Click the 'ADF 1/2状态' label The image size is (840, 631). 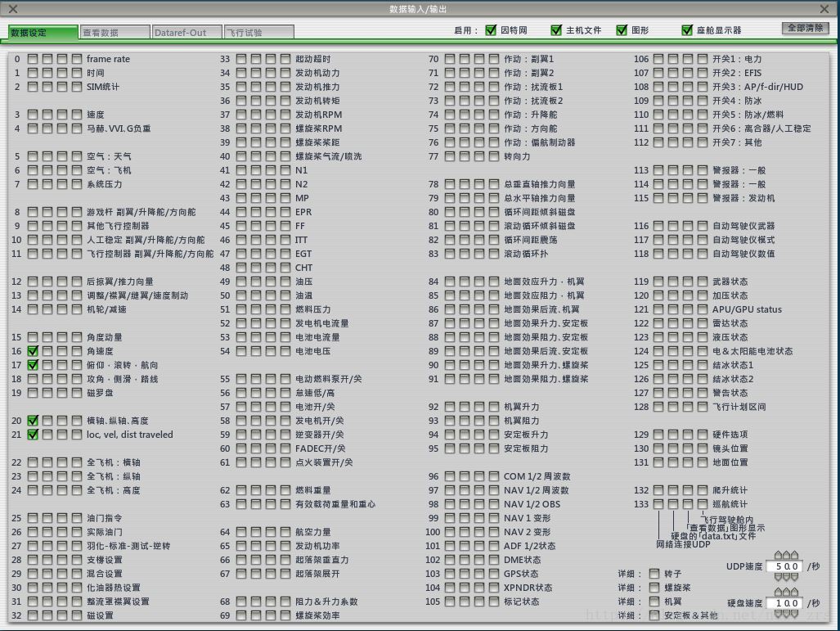[530, 546]
